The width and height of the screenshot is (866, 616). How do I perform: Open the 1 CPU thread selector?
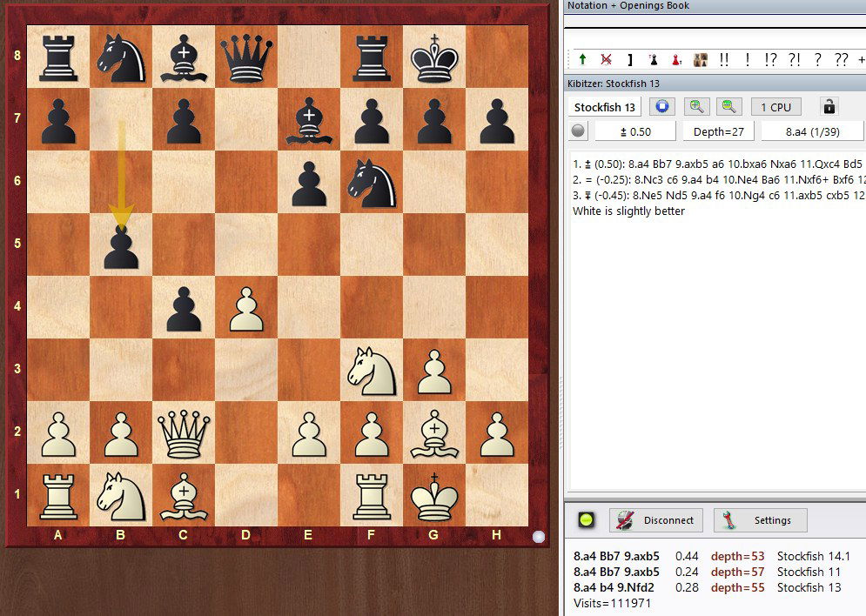coord(775,107)
